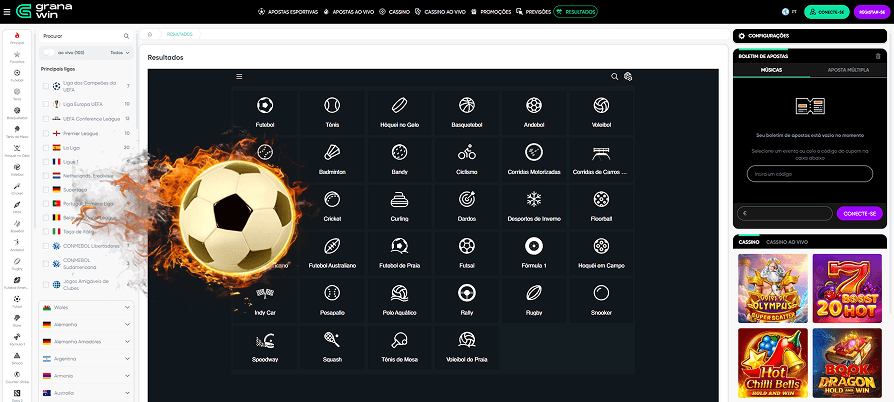Select the Basquetebol sport icon
The width and height of the screenshot is (894, 402).
(x=466, y=105)
